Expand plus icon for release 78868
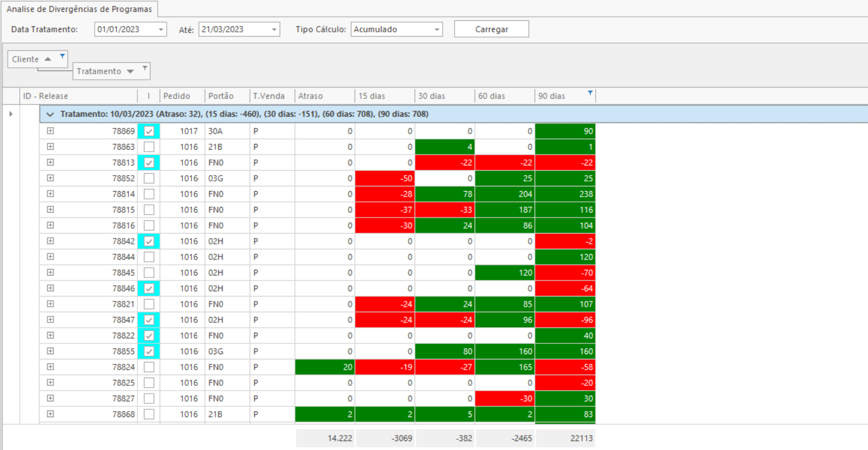The height and width of the screenshot is (450, 868). point(50,413)
